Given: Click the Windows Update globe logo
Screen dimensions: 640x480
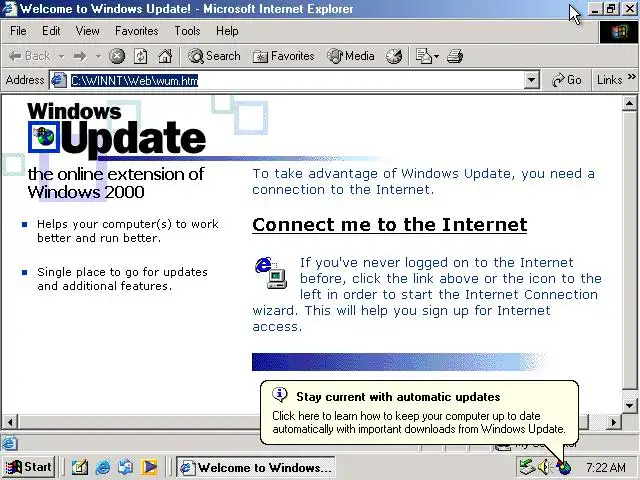Looking at the screenshot, I should point(44,137).
